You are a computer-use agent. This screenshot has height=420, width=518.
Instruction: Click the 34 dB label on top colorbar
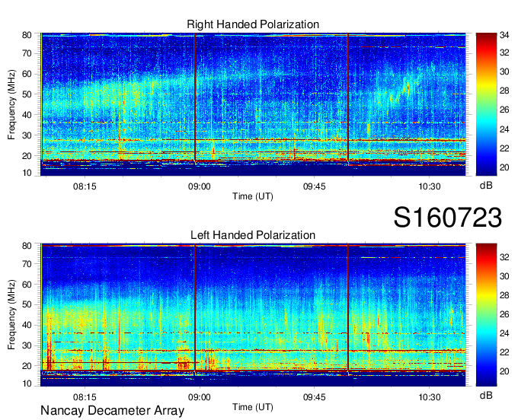click(504, 35)
